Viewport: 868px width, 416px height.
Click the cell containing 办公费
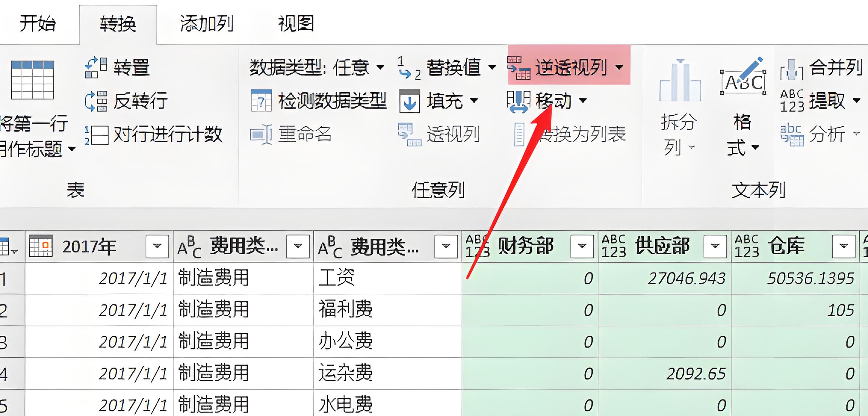click(x=388, y=342)
